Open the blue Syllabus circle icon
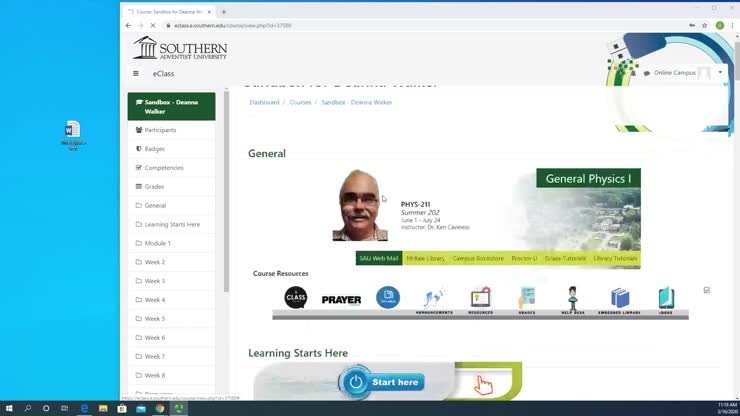This screenshot has width=740, height=416. pyautogui.click(x=388, y=297)
